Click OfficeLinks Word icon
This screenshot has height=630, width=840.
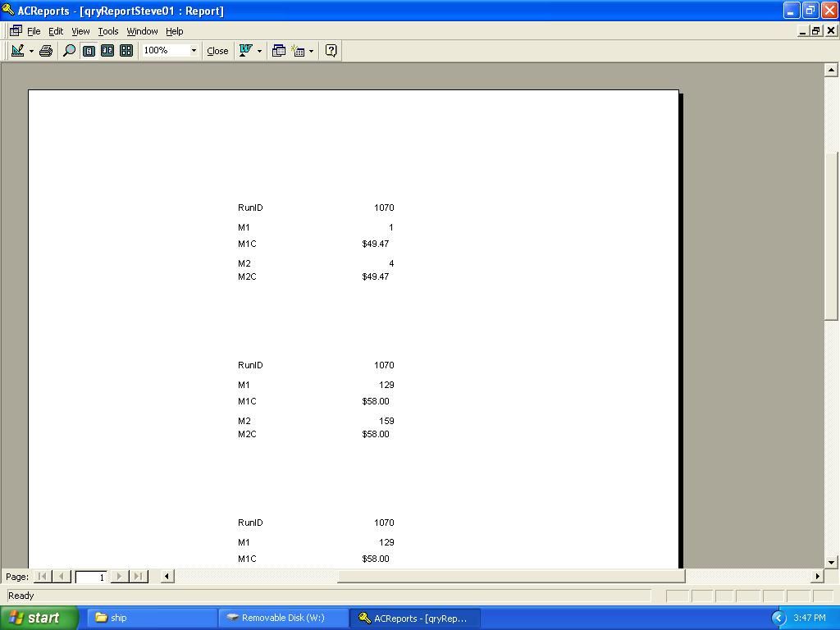pyautogui.click(x=245, y=50)
